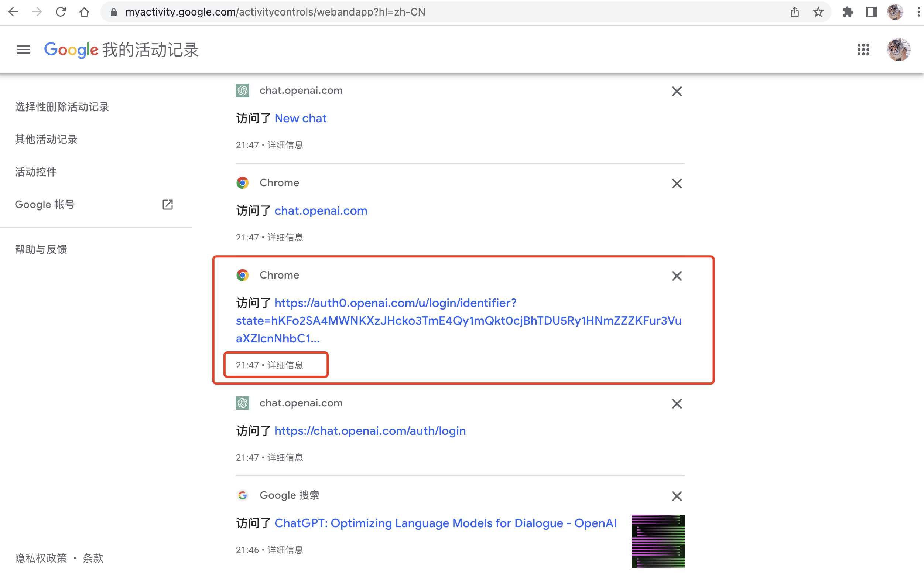Select 选择性删除活动记录 in sidebar
The height and width of the screenshot is (577, 924).
coord(62,107)
